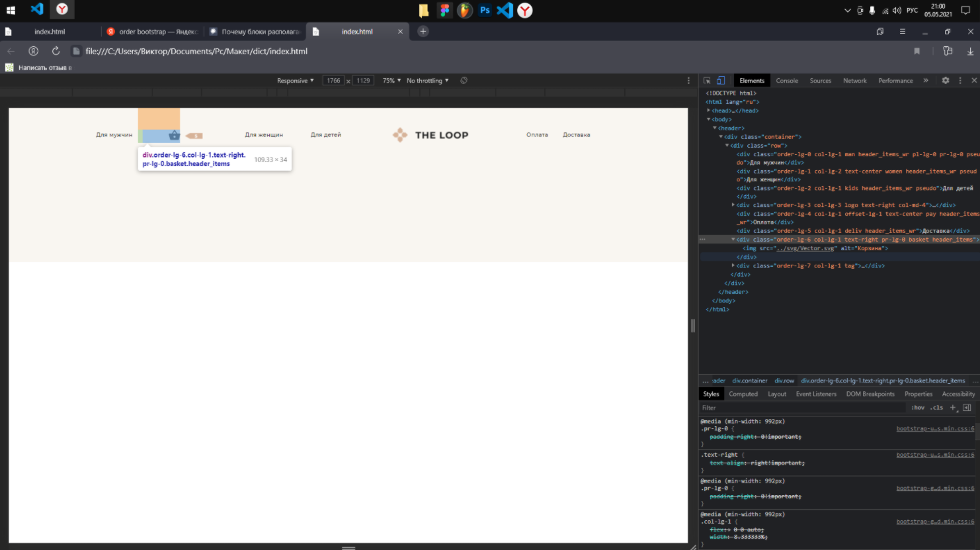Open a new browser tab
Screen dimensions: 980x550
[x=423, y=31]
